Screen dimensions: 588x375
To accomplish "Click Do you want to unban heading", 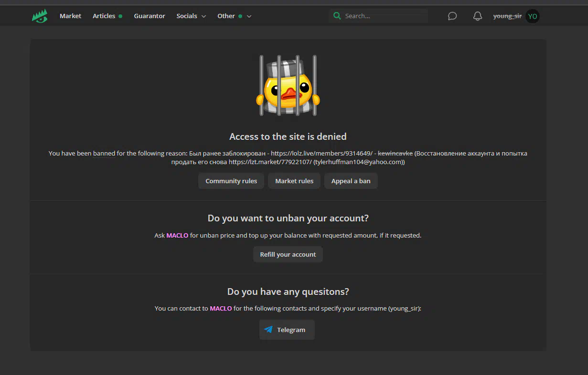I will [288, 218].
